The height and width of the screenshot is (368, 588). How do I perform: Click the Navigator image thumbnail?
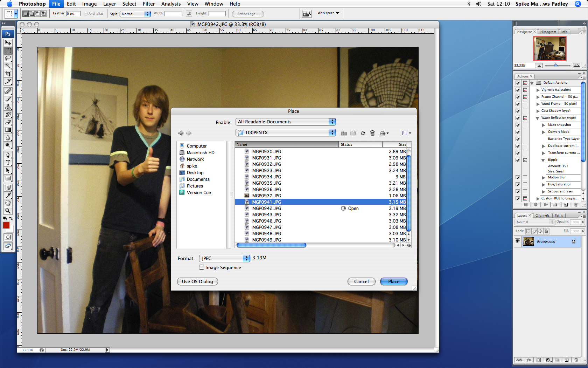[x=549, y=48]
